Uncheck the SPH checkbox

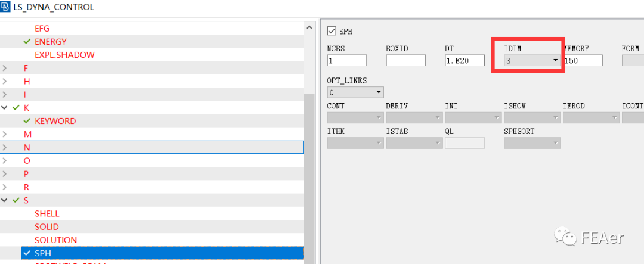tap(332, 31)
